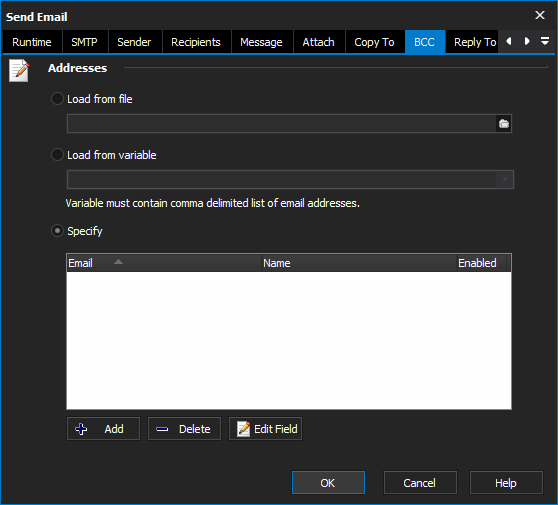Click the minus Delete icon
Image resolution: width=558 pixels, height=505 pixels.
pyautogui.click(x=162, y=430)
